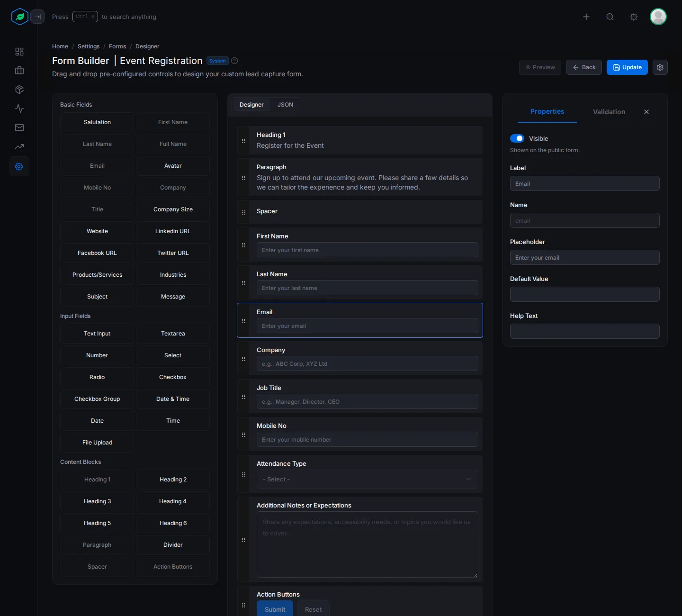The width and height of the screenshot is (682, 616).
Task: Open the activity pulse icon in sidebar
Action: click(x=19, y=109)
